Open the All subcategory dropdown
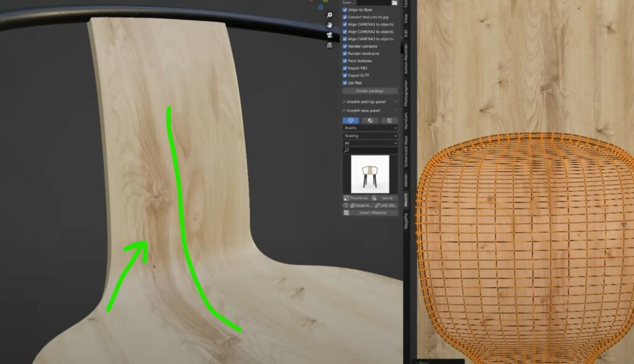 [370, 143]
